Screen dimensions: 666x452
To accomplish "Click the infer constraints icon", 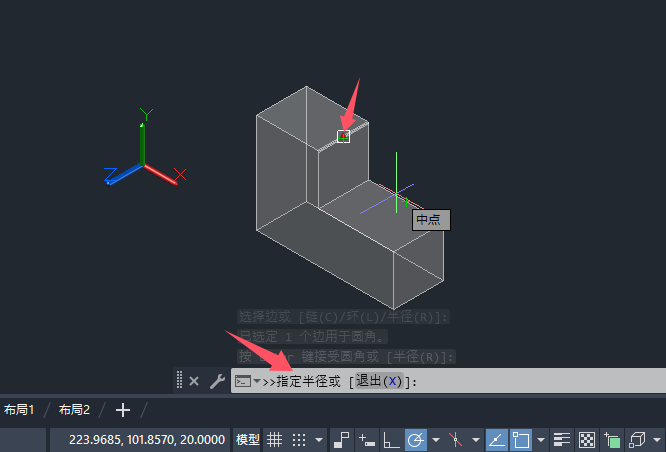I will point(341,440).
